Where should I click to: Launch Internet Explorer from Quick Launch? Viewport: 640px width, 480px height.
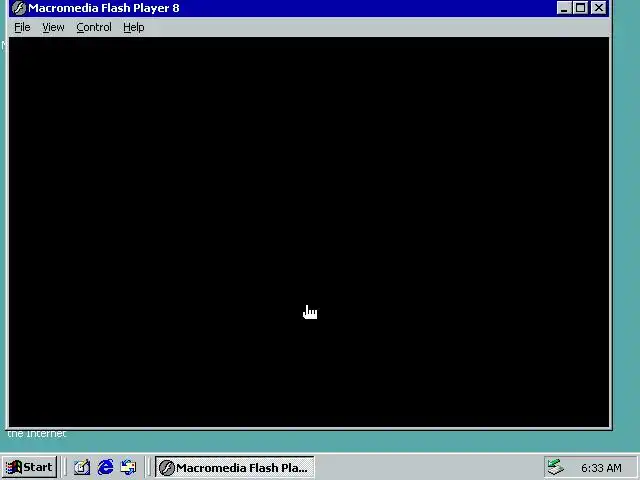click(x=106, y=467)
